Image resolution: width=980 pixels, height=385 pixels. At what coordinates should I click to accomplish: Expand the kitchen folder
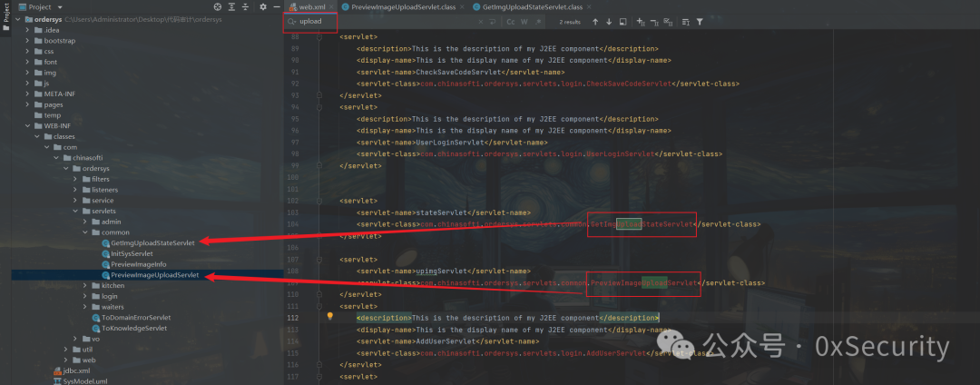tap(87, 286)
